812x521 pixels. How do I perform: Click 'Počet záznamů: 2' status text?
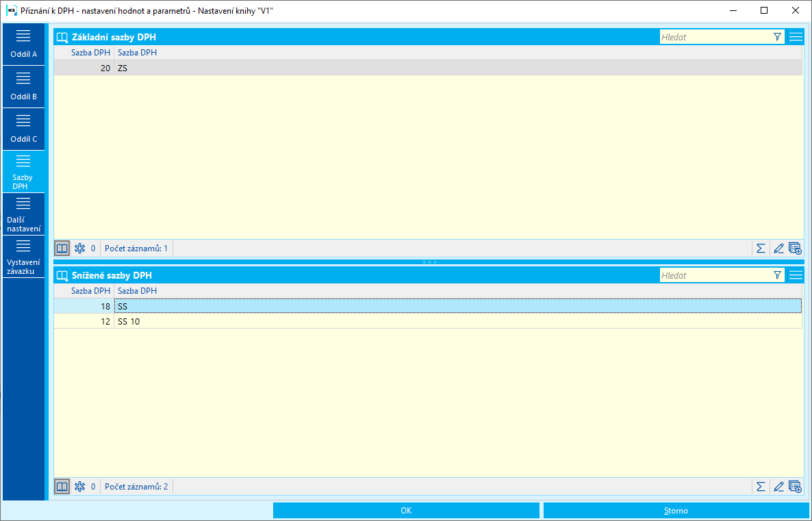click(136, 487)
